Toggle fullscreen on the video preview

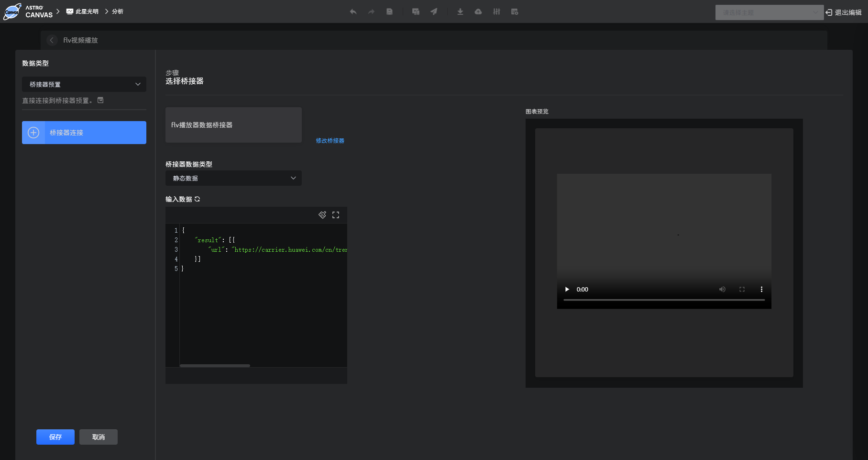point(742,289)
